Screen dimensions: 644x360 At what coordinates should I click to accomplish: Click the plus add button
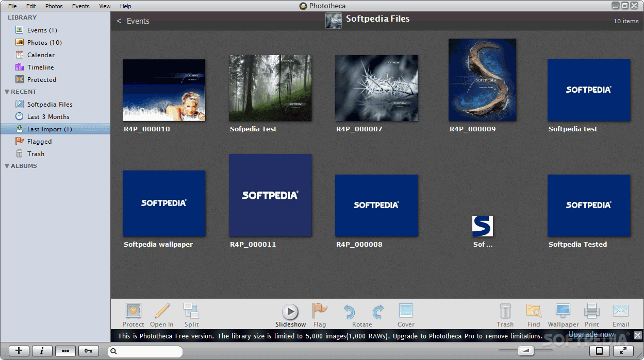[x=19, y=351]
